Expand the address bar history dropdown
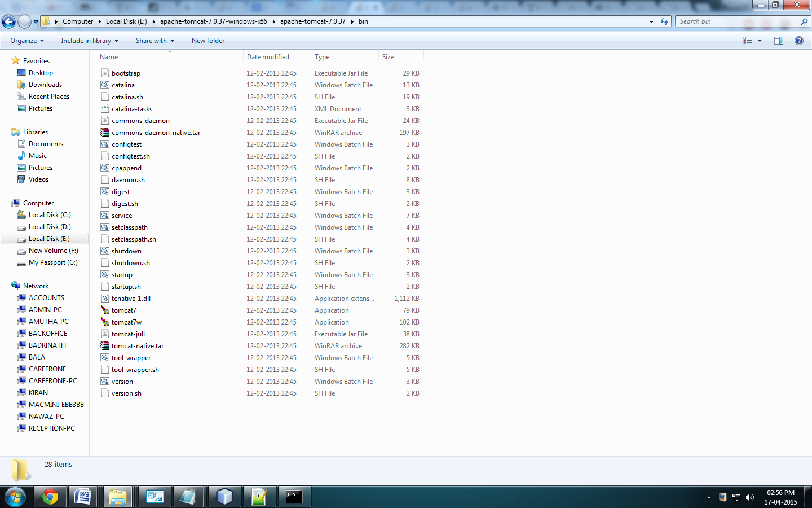 point(651,22)
